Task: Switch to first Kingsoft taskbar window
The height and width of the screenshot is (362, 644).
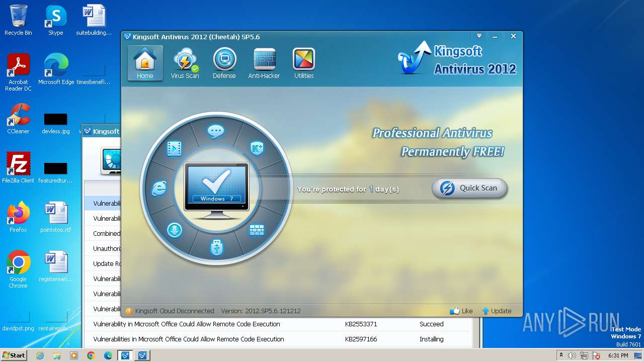Action: click(125, 355)
